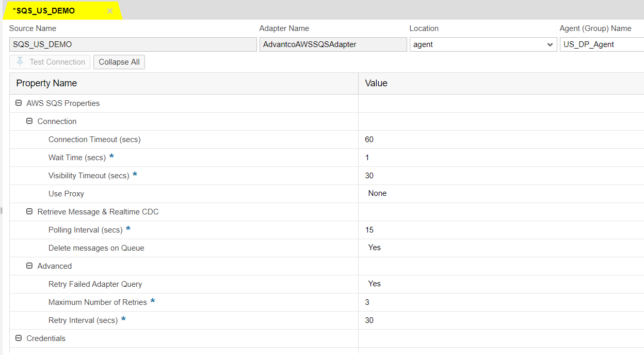Collapse the Connection group
The width and height of the screenshot is (644, 355).
(x=30, y=121)
